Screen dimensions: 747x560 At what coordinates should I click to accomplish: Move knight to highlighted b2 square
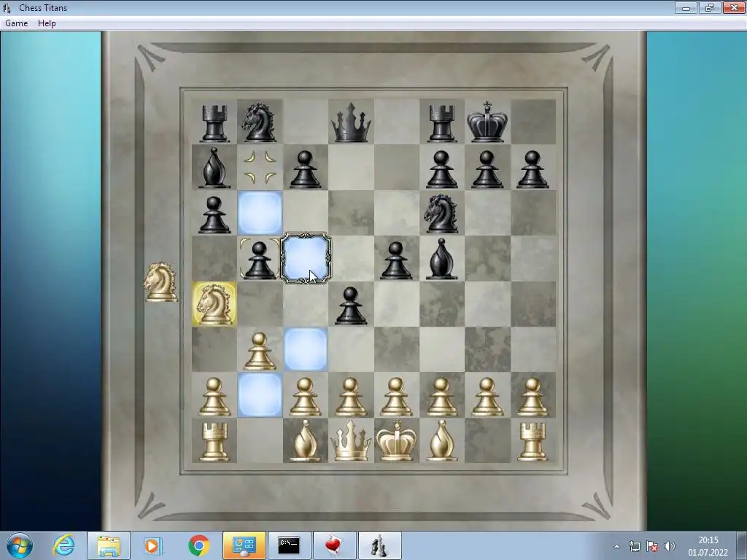[x=260, y=395]
